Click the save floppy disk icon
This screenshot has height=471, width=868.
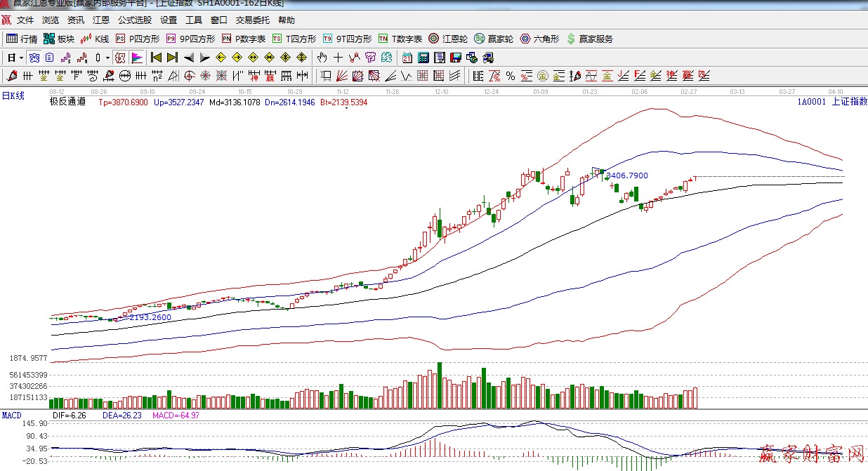tap(456, 58)
